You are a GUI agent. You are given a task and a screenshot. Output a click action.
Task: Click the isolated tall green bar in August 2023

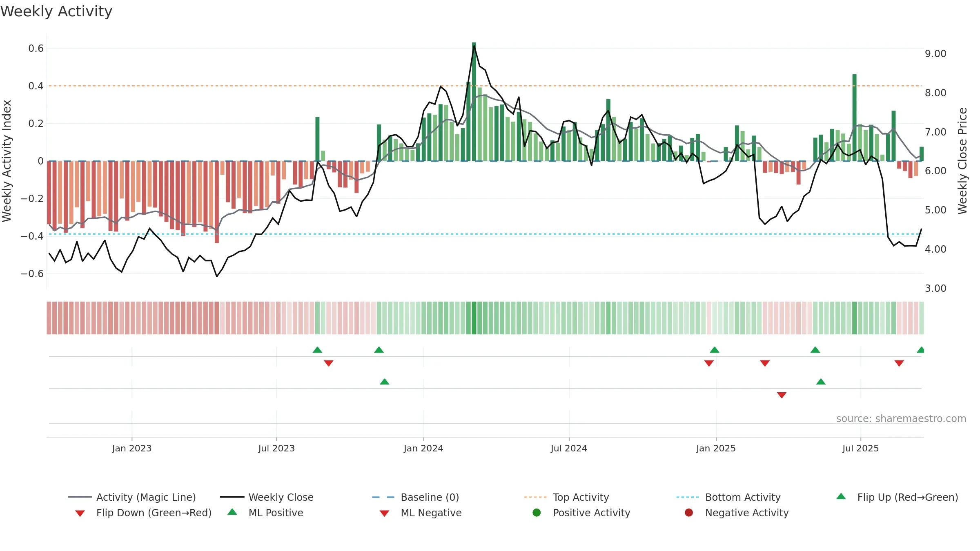click(317, 139)
